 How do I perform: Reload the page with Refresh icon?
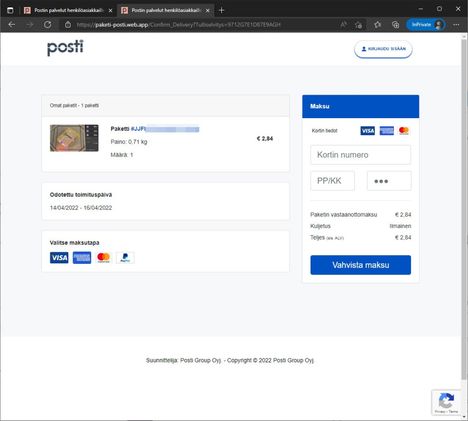coord(47,25)
